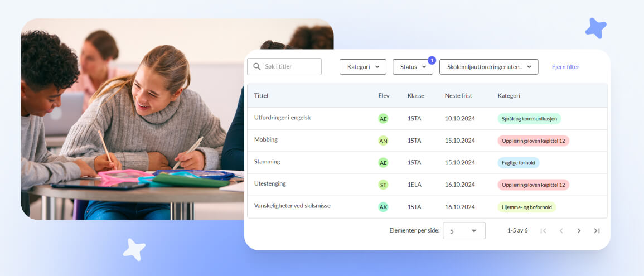
Task: Click 15.10.2024 date in Mobbing row
Action: pyautogui.click(x=459, y=141)
